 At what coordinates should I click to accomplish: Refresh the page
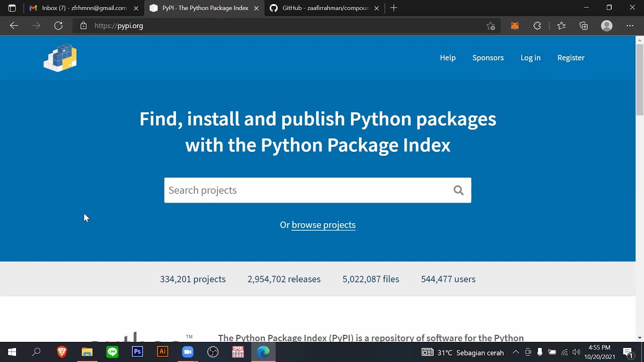(x=58, y=26)
